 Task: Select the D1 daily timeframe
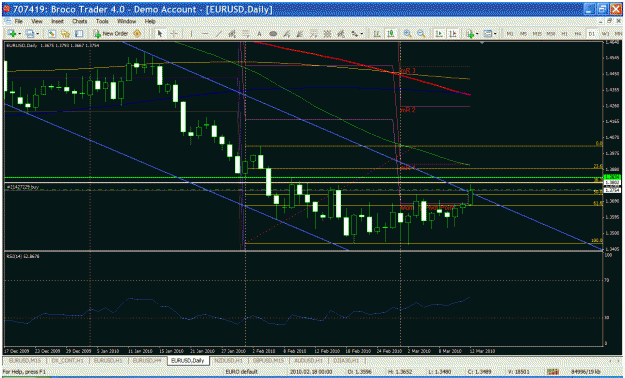coord(592,34)
